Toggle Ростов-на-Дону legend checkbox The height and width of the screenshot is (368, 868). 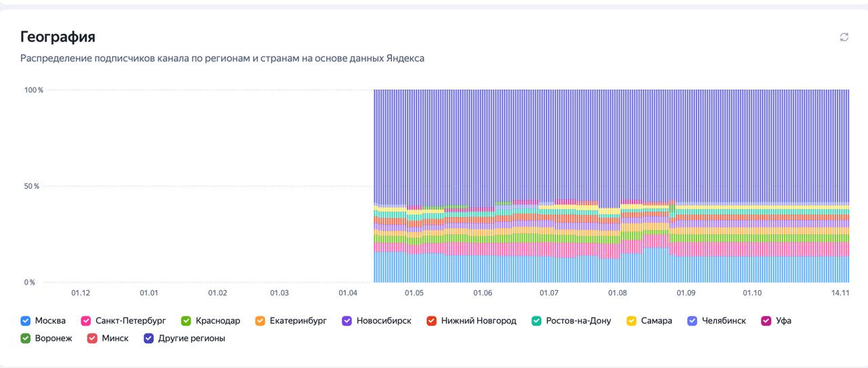click(x=536, y=320)
